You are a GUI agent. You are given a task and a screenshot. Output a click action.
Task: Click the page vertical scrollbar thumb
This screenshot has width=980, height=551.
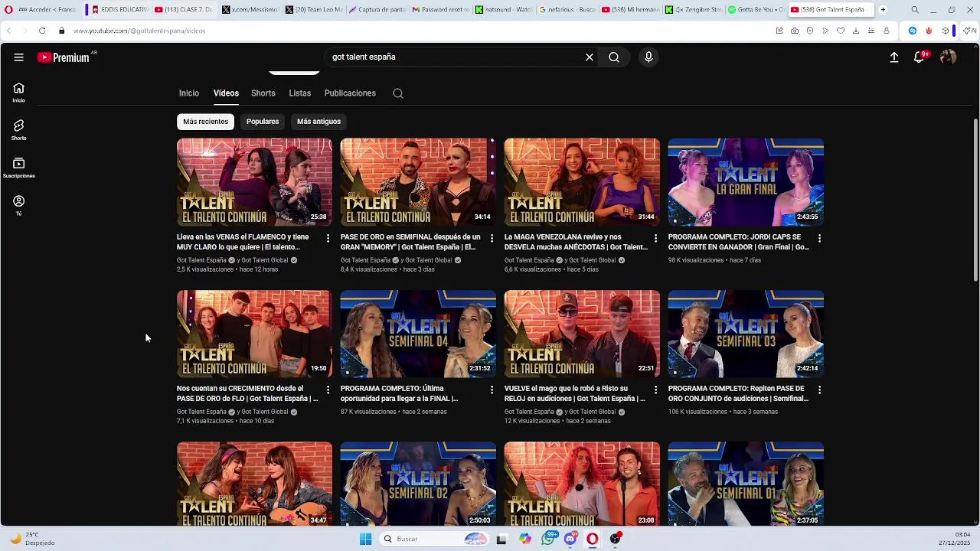[975, 199]
